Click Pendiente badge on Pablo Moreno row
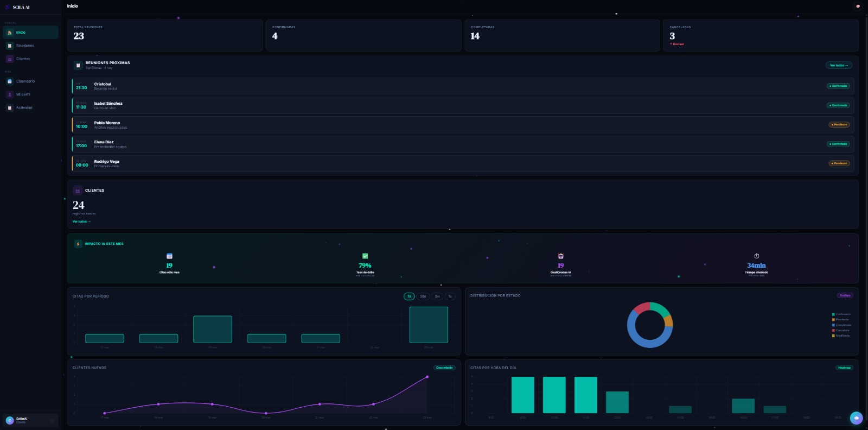Viewport: 868px width, 430px height. click(839, 124)
